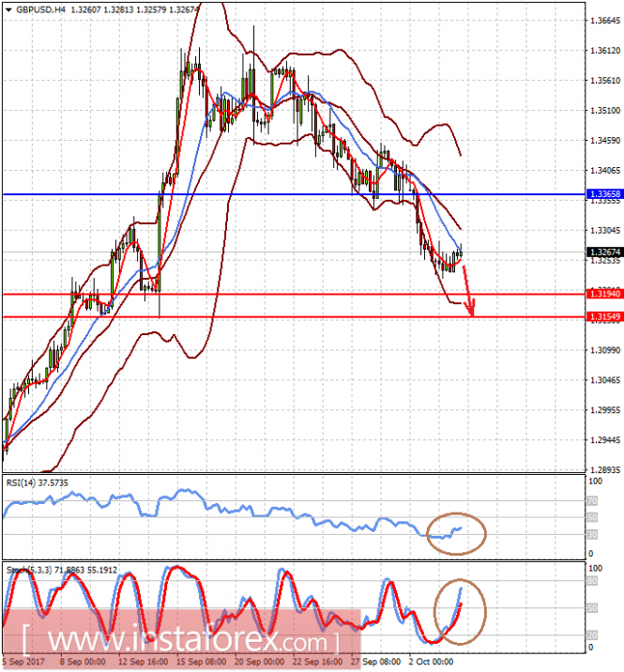Image resolution: width=624 pixels, height=672 pixels.
Task: Click the lower red horizontal support line
Action: (x=294, y=317)
